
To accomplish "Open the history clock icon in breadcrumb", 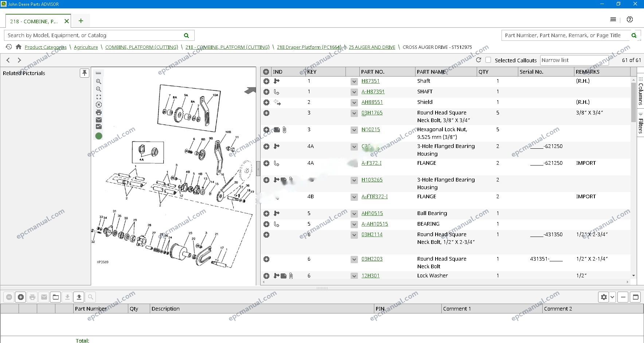I will pyautogui.click(x=9, y=47).
